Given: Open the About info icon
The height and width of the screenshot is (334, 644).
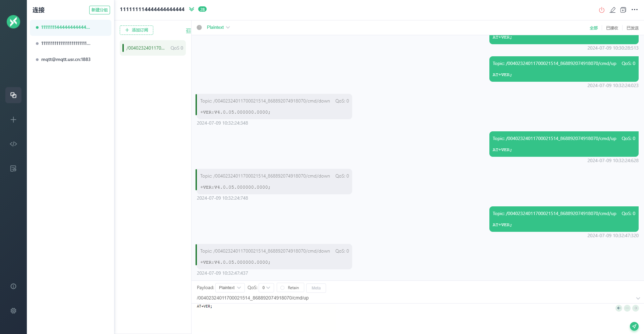Looking at the screenshot, I should pyautogui.click(x=13, y=286).
